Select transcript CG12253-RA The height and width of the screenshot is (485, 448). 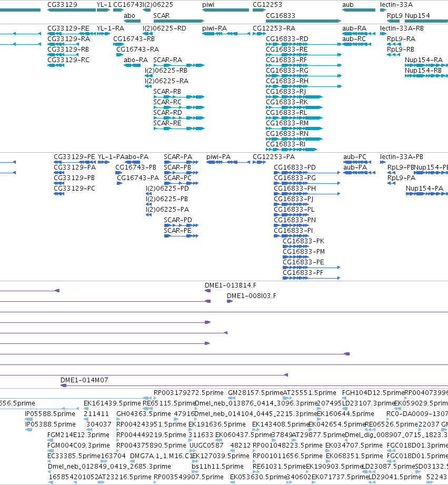coord(274,28)
